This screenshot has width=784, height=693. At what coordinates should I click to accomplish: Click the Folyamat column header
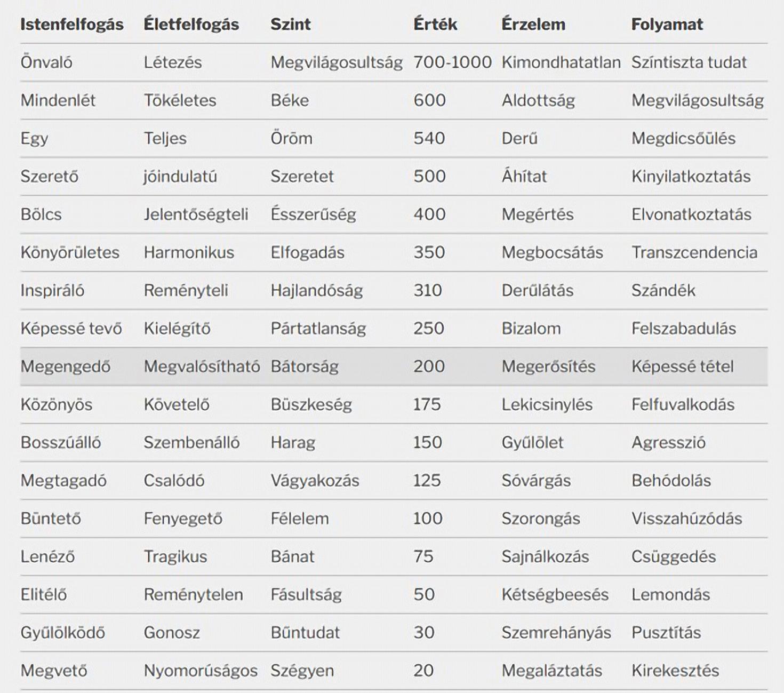[x=667, y=25]
